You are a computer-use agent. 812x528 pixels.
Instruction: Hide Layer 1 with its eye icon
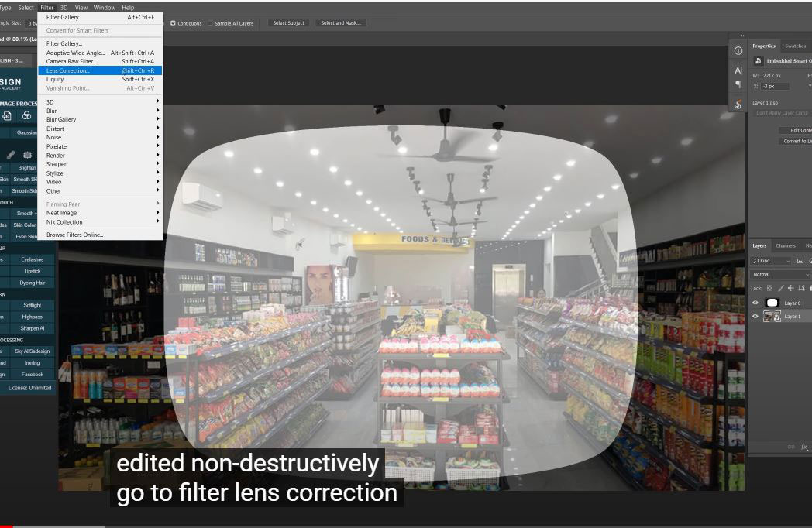[755, 317]
